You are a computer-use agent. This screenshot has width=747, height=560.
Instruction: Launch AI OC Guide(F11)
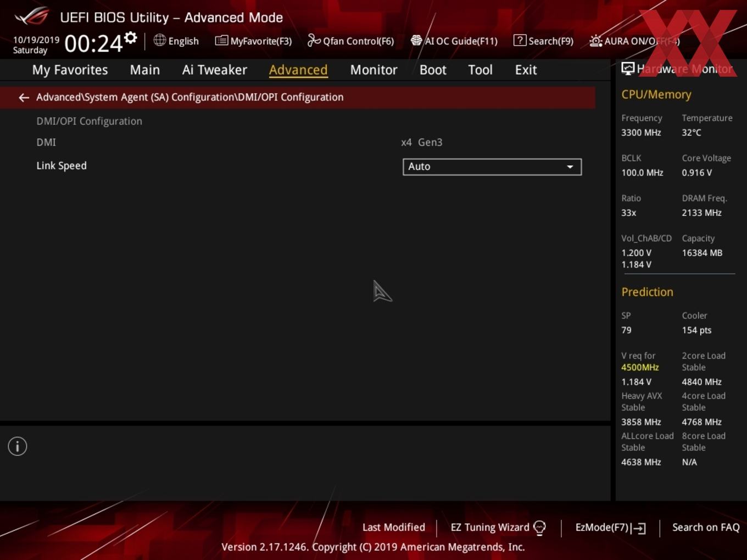[x=454, y=41]
